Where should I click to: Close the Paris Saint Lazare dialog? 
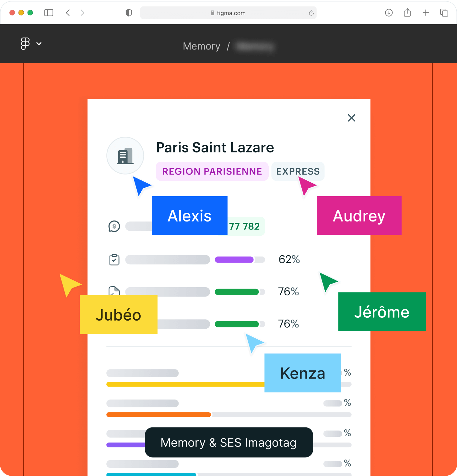tap(351, 118)
